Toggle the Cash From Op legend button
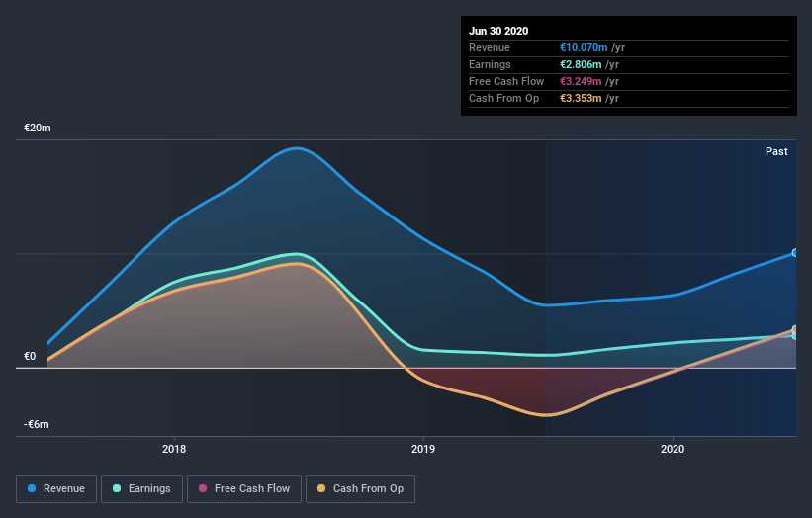The width and height of the screenshot is (812, 518). (x=360, y=489)
